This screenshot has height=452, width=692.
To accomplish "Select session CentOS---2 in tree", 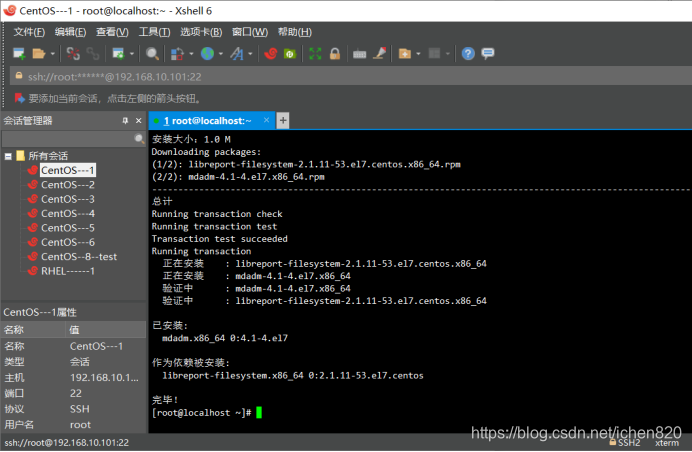I will (x=68, y=185).
